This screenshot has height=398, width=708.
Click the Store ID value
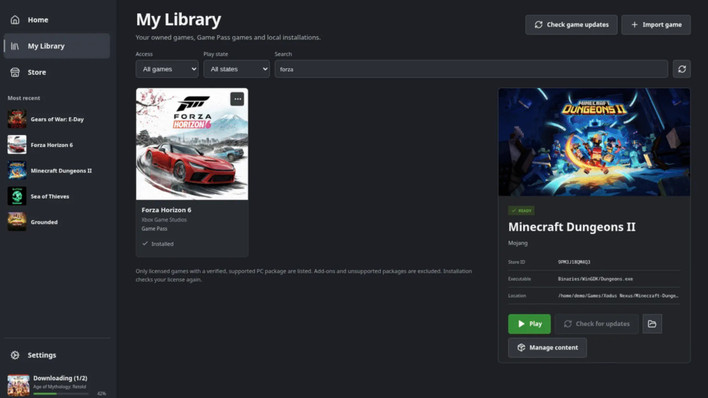coord(574,262)
